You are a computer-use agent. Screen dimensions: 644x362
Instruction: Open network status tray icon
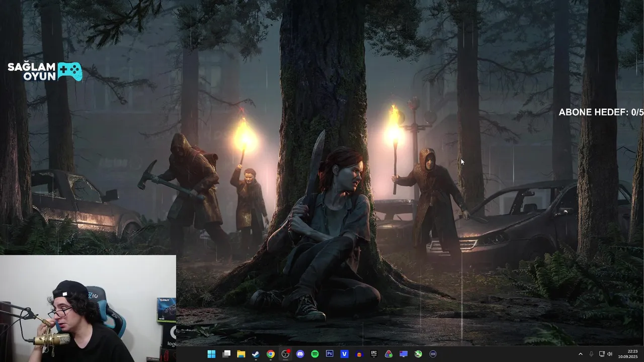coord(602,354)
